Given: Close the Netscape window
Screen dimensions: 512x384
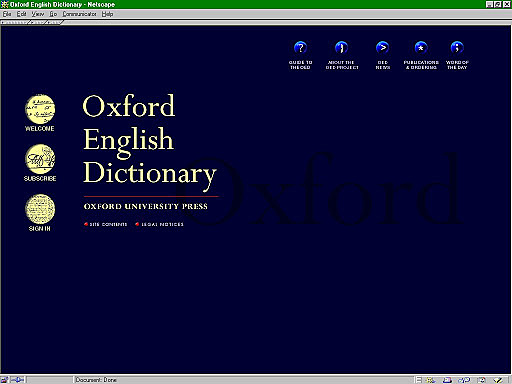Looking at the screenshot, I should click(x=507, y=4).
